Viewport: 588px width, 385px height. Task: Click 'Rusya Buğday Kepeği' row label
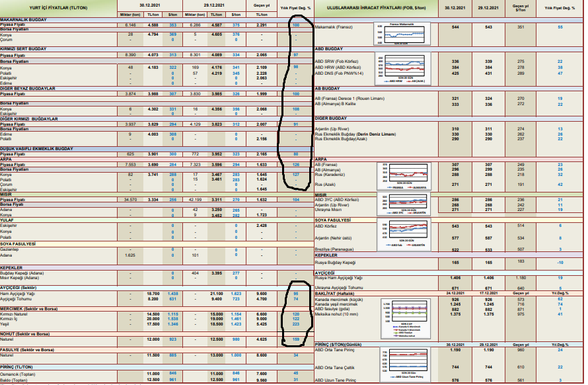[335, 263]
